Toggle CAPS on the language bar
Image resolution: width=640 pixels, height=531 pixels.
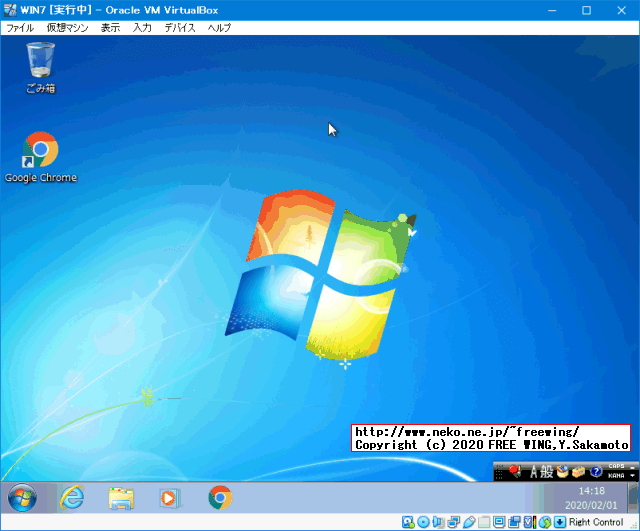click(616, 466)
